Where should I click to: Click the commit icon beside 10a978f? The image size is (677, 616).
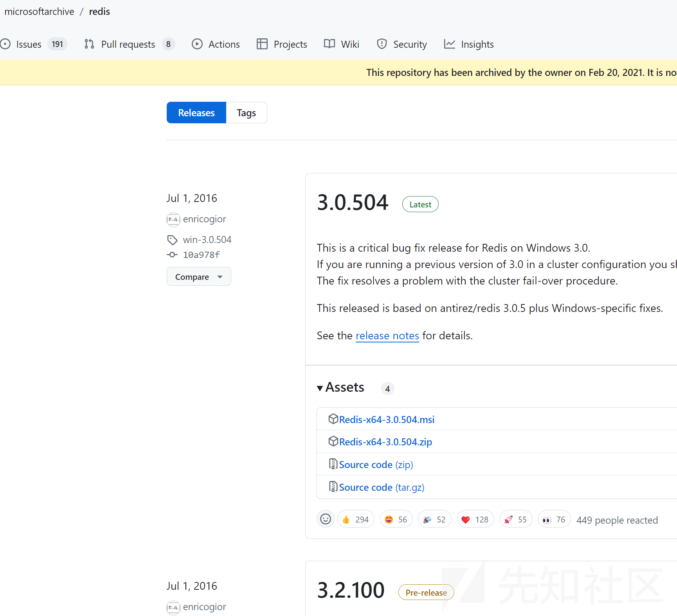[172, 255]
